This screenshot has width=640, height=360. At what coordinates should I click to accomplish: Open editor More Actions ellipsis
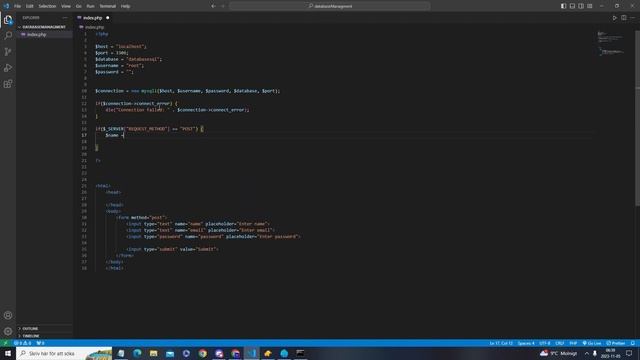click(633, 18)
